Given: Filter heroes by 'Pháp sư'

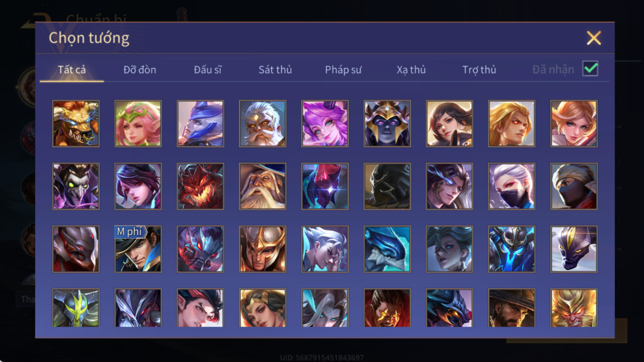Looking at the screenshot, I should (x=343, y=70).
